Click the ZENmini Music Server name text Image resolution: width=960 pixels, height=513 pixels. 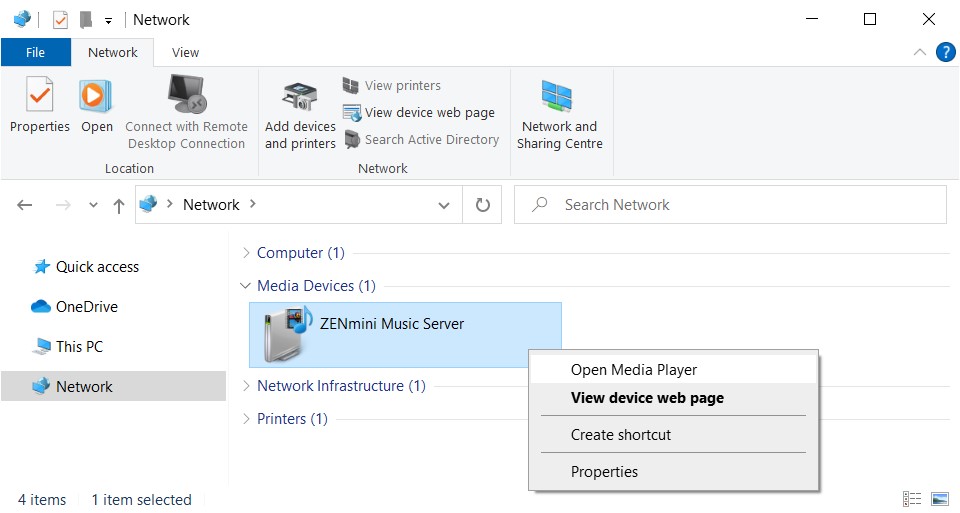[x=392, y=324]
